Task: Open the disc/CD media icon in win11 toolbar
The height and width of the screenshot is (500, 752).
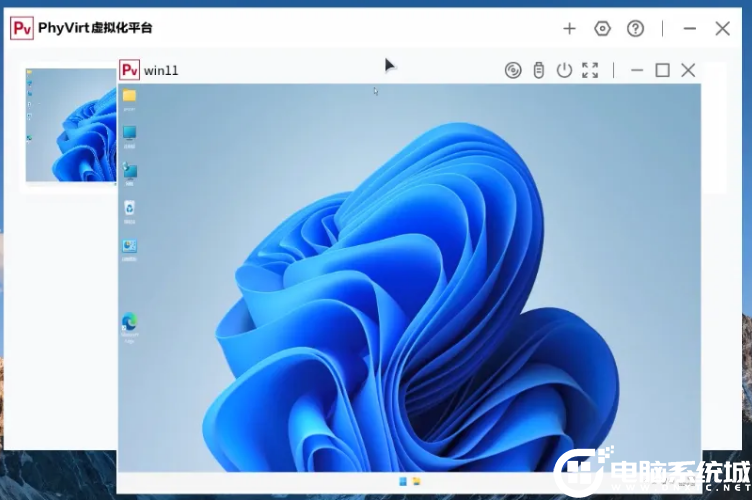Action: coord(513,70)
